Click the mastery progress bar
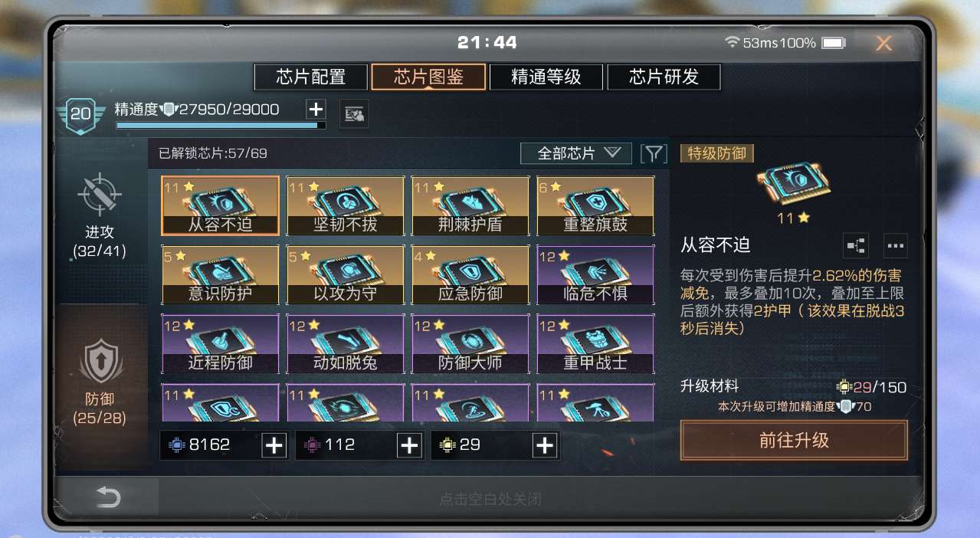This screenshot has height=538, width=980. point(221,125)
